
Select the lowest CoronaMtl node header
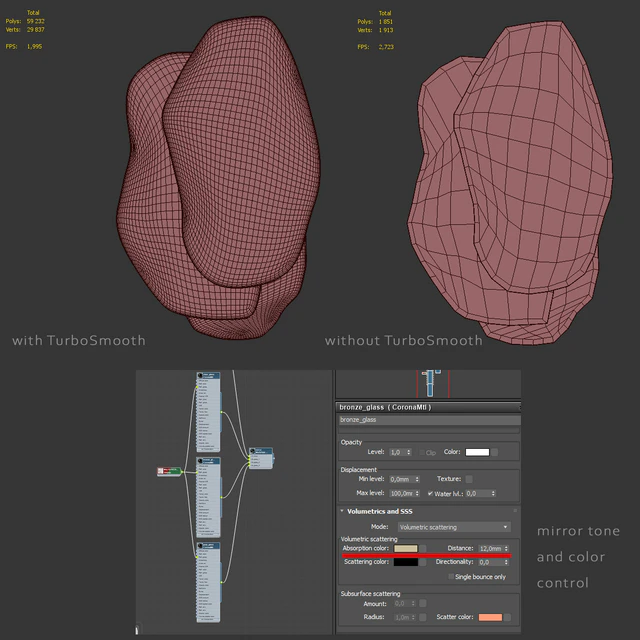click(208, 546)
